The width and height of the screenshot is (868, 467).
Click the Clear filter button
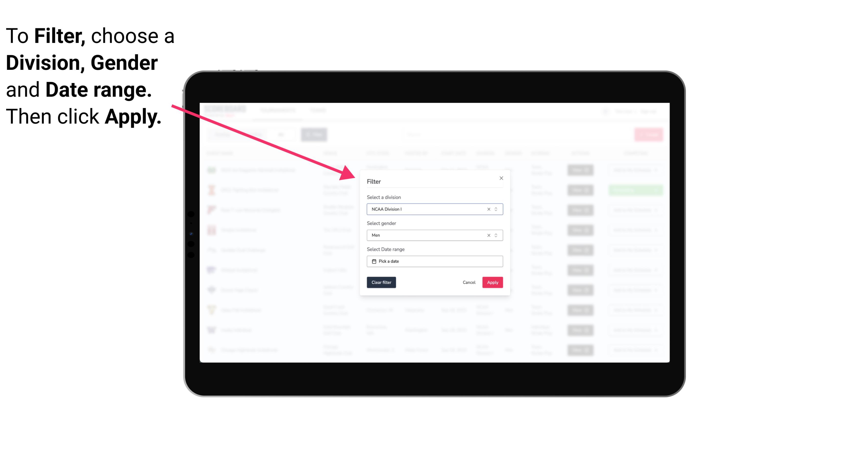381,283
